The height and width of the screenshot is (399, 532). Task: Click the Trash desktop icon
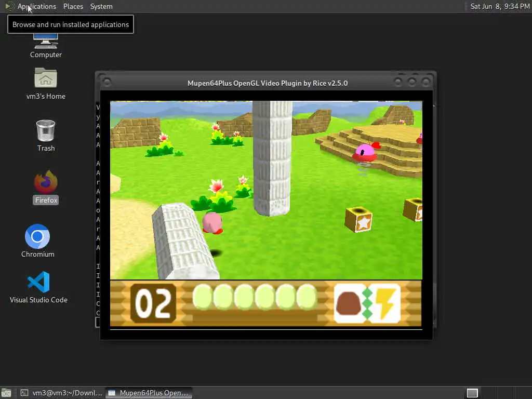pyautogui.click(x=46, y=136)
